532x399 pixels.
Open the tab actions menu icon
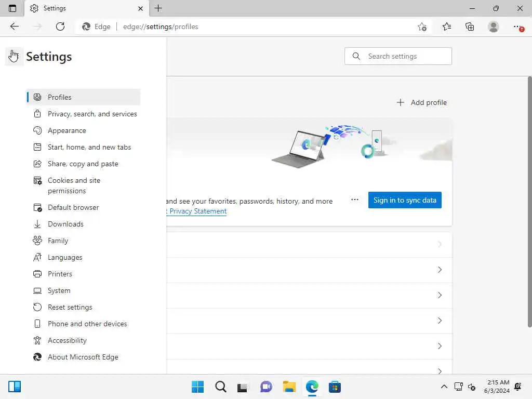click(x=12, y=8)
